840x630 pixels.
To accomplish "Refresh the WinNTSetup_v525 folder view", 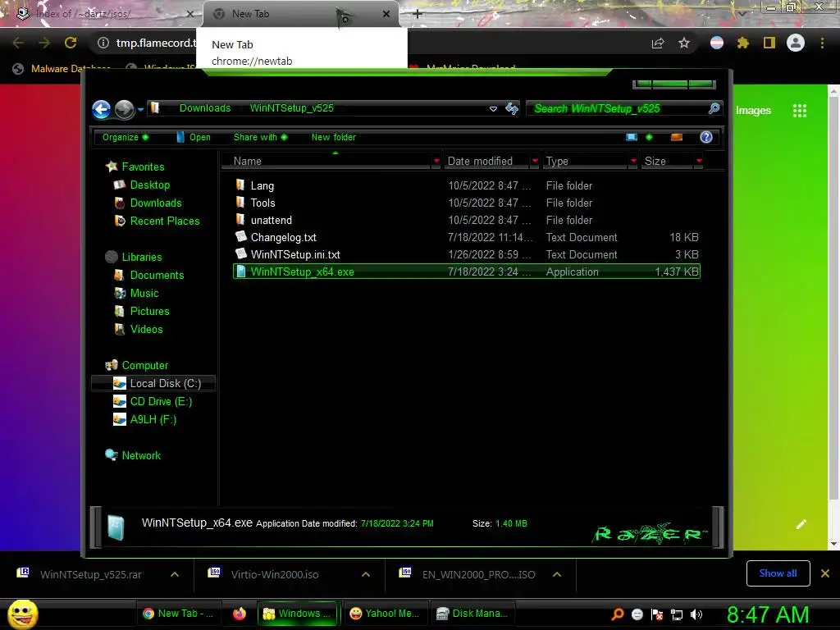I will 512,109.
